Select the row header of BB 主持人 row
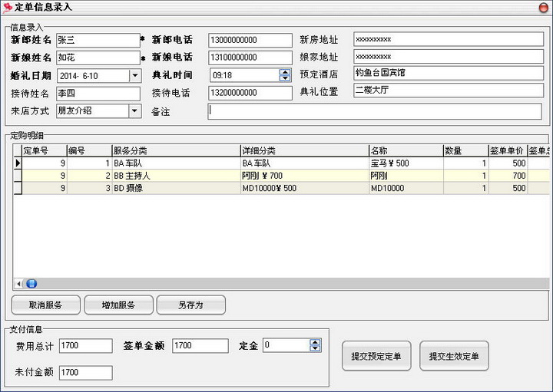The width and height of the screenshot is (553, 392). 18,176
